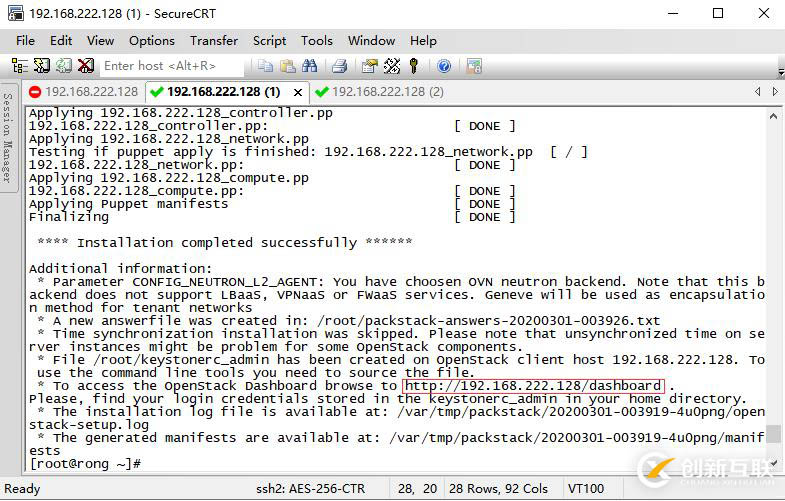This screenshot has width=785, height=501.
Task: Click the Reconnect session icon
Action: click(64, 66)
